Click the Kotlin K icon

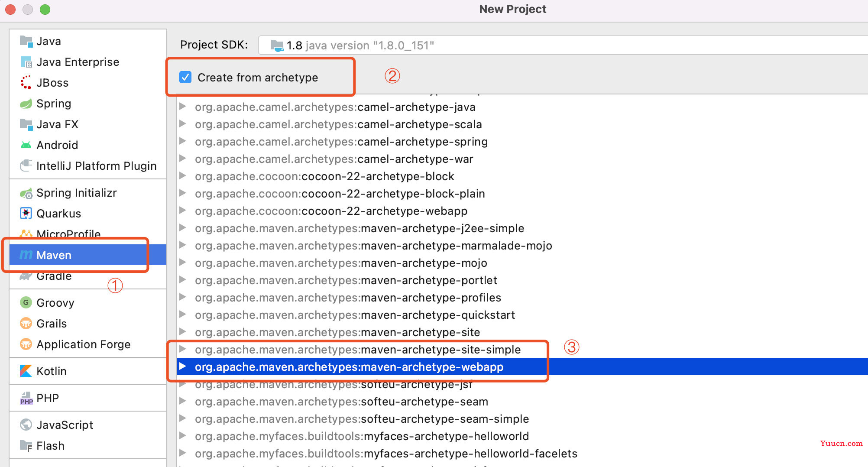coord(26,371)
